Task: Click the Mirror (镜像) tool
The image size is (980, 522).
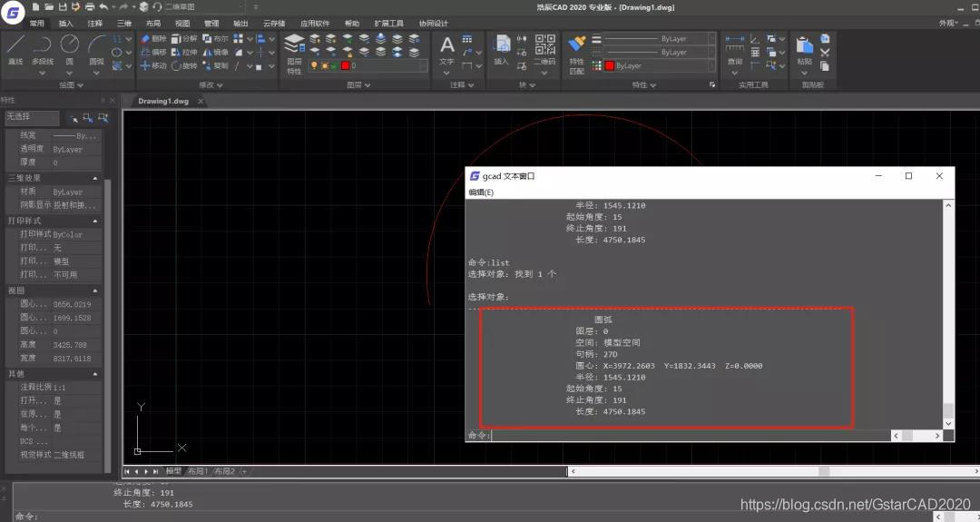Action: pyautogui.click(x=215, y=52)
